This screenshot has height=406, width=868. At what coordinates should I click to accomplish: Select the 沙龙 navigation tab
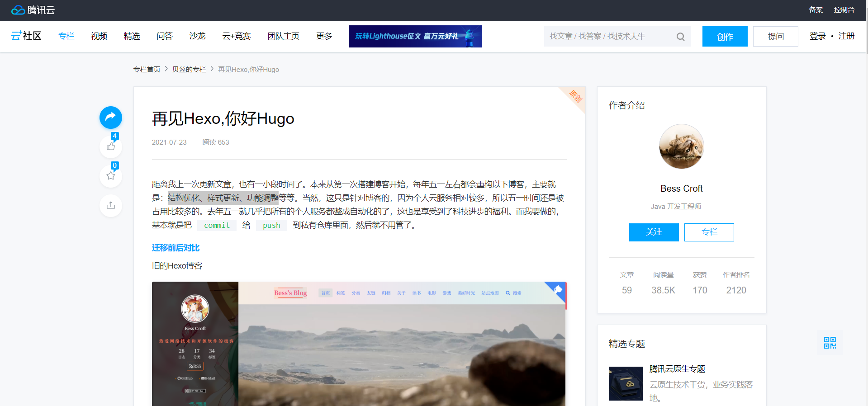tap(198, 36)
